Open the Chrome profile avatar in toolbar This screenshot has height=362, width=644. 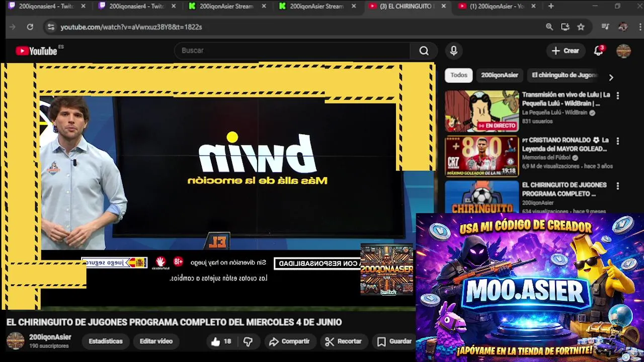tap(623, 27)
